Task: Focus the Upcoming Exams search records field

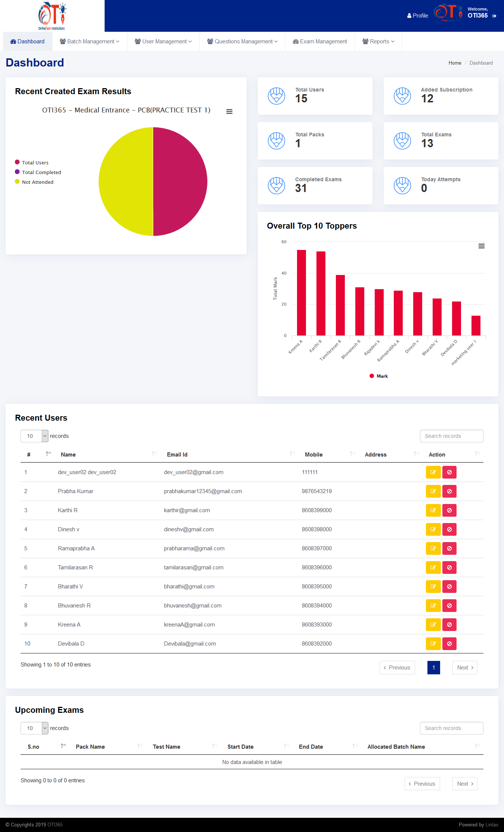Action: tap(451, 728)
